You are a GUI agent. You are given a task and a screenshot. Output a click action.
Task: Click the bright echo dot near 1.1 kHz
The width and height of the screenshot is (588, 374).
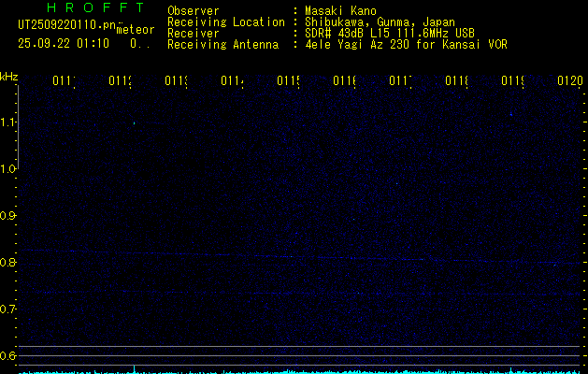pyautogui.click(x=135, y=122)
